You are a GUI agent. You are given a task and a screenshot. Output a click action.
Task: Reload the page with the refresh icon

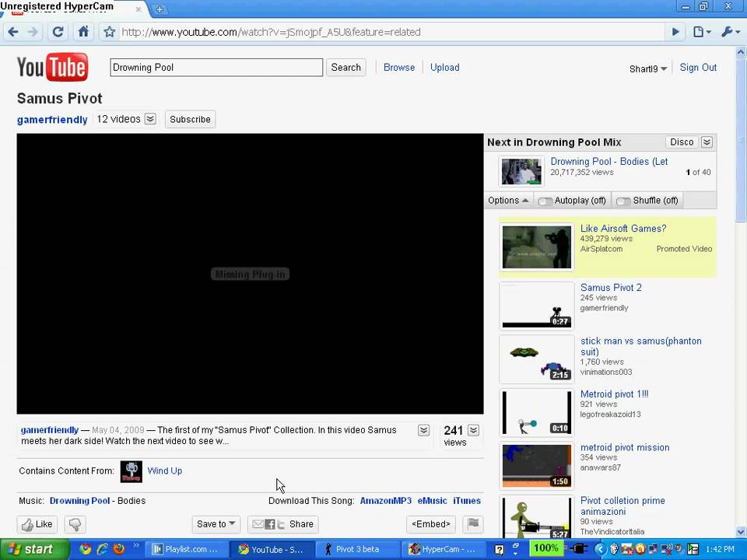click(58, 32)
